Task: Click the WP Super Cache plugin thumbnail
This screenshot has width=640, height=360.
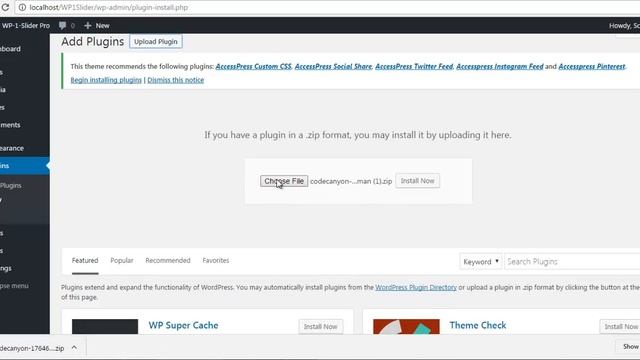Action: point(105,327)
